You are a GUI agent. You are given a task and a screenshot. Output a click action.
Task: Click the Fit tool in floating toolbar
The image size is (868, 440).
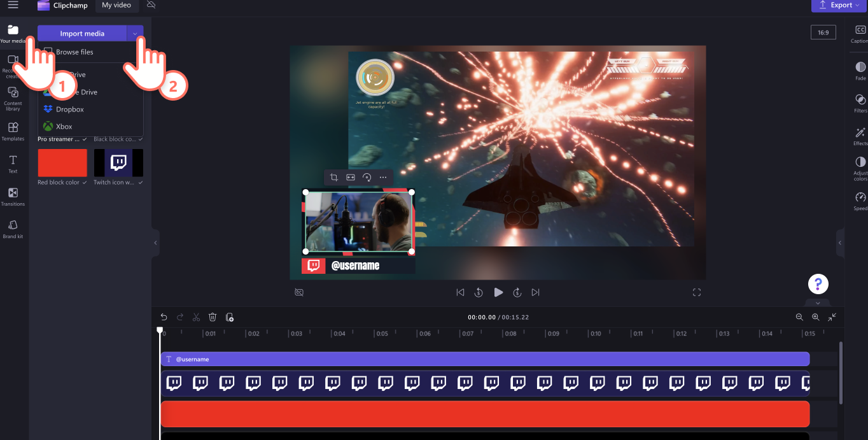point(351,177)
